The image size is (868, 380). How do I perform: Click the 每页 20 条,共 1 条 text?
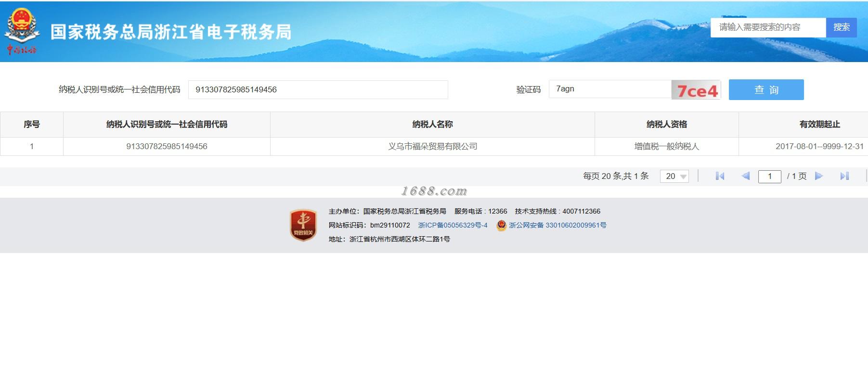616,176
